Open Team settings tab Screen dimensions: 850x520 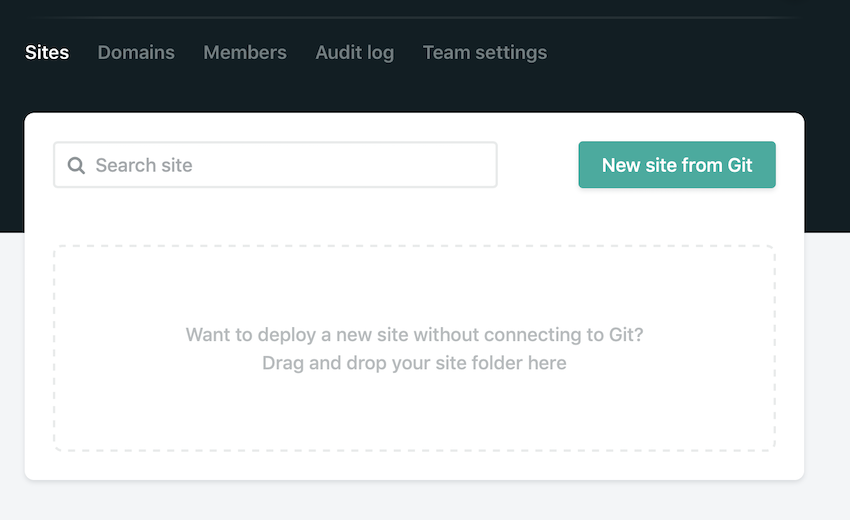pyautogui.click(x=485, y=53)
